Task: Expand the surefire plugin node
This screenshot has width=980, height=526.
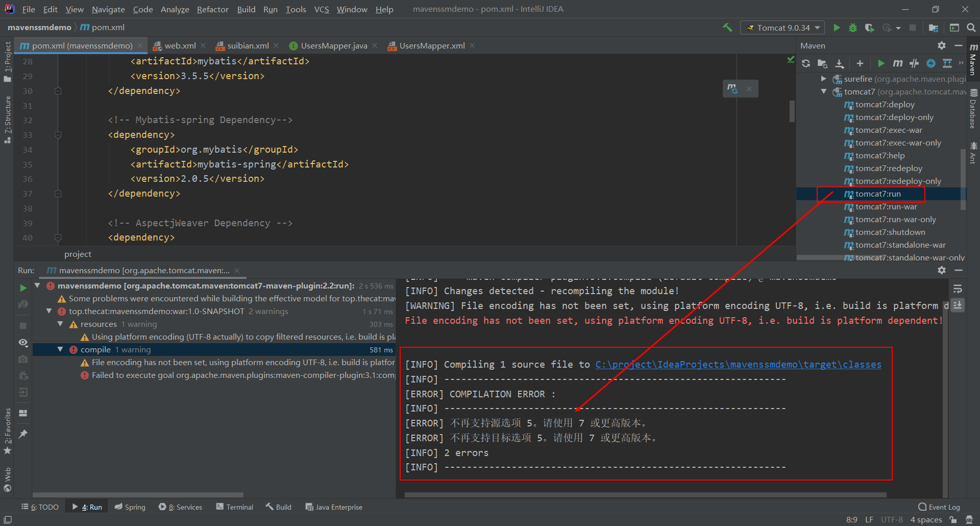Action: click(x=823, y=79)
